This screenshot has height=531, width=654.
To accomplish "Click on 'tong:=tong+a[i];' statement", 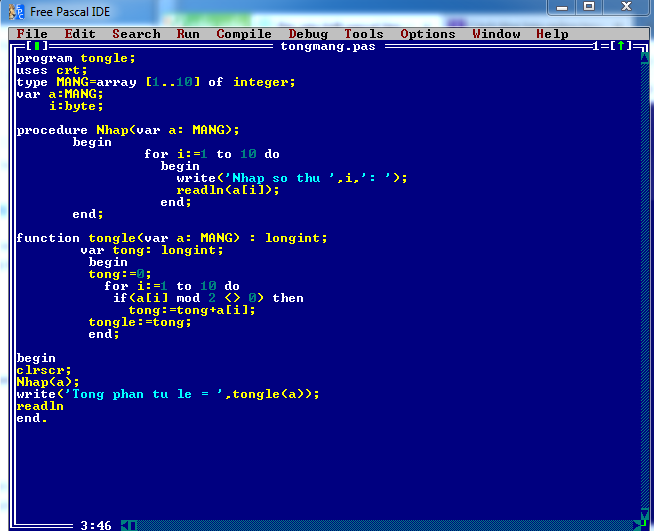I will coord(192,310).
